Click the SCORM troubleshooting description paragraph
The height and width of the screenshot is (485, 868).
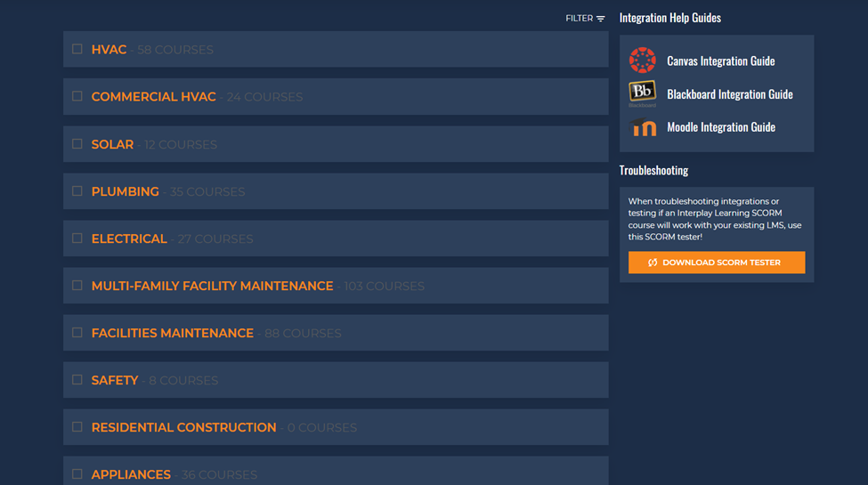click(715, 219)
